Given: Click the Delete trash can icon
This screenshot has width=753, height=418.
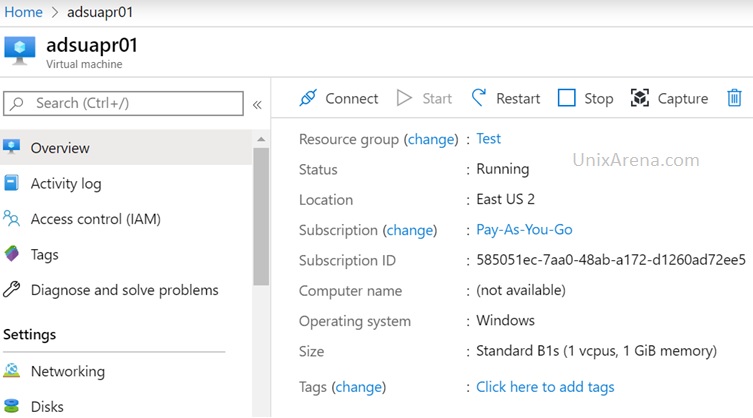Looking at the screenshot, I should click(734, 98).
